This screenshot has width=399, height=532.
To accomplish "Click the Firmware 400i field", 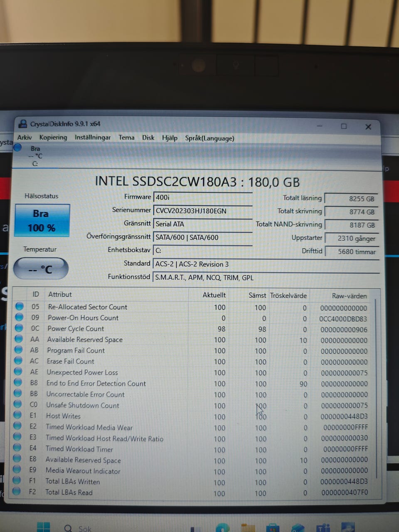I will pos(203,197).
